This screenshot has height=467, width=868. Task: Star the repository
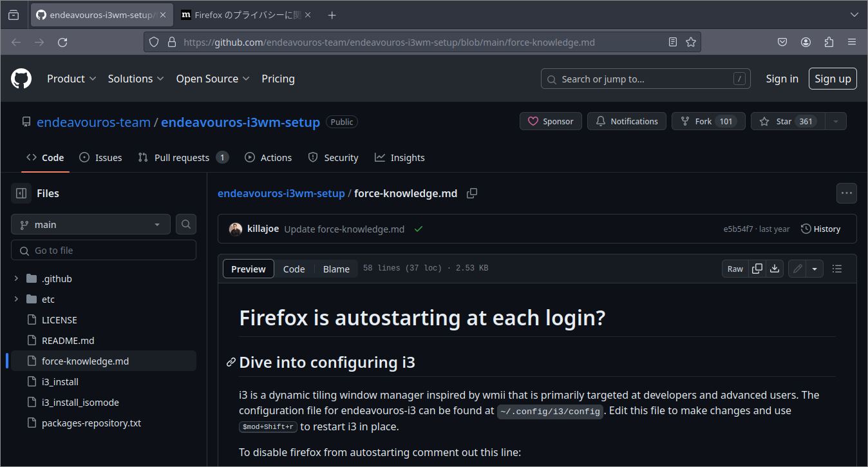click(x=789, y=121)
